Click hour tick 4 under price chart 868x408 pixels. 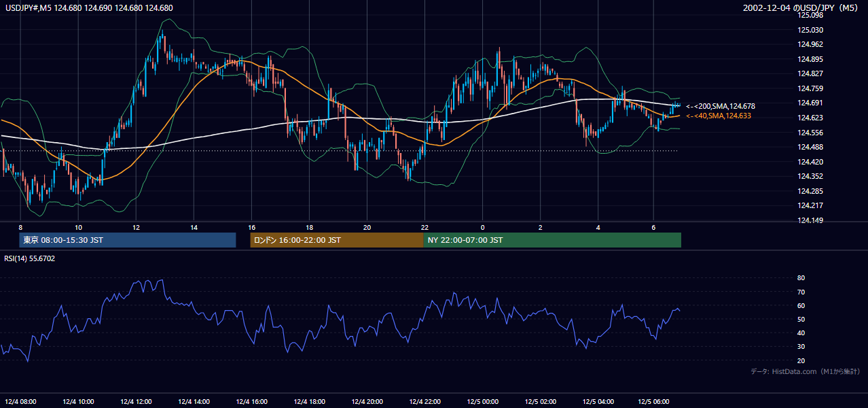coord(598,227)
